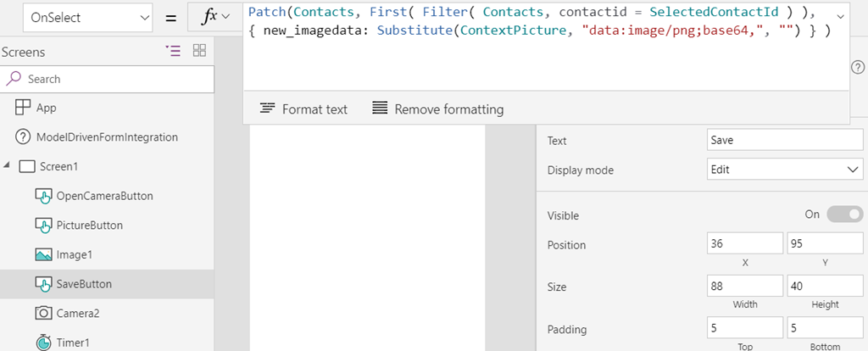Select the Camera2 control icon
The image size is (868, 351).
pyautogui.click(x=43, y=314)
